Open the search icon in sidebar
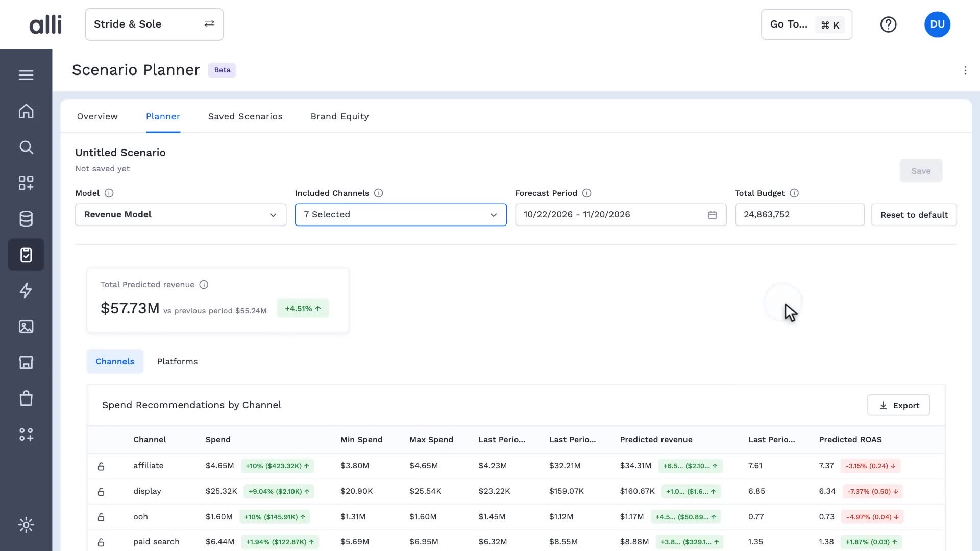980x551 pixels. [x=26, y=147]
